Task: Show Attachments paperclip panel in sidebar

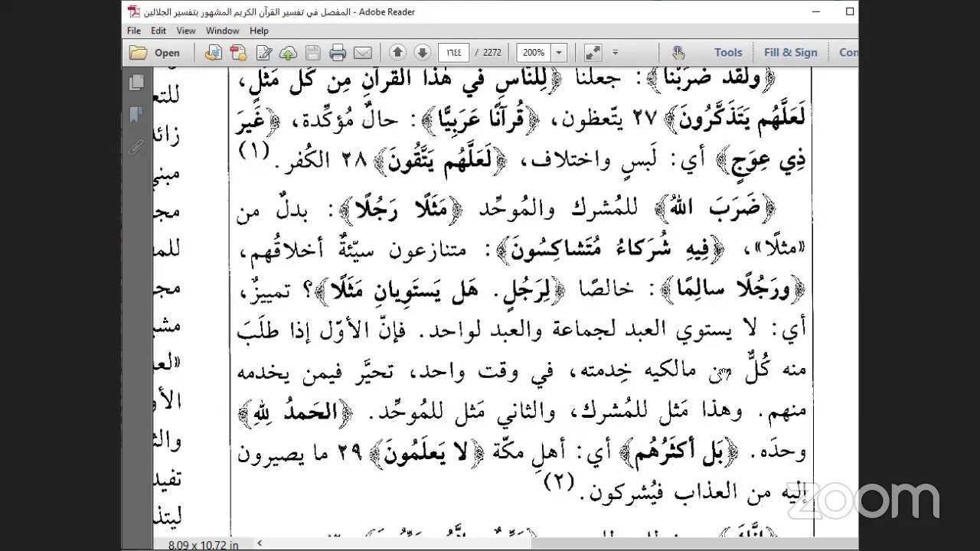Action: pyautogui.click(x=136, y=147)
